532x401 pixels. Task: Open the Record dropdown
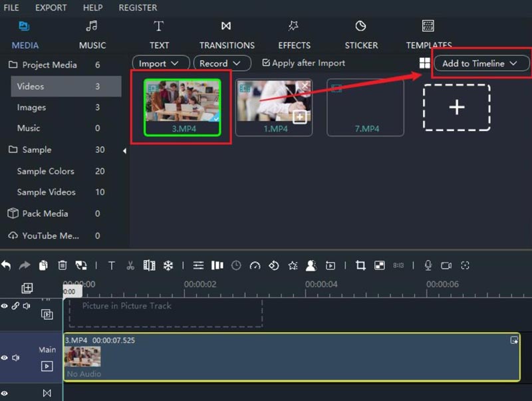(222, 63)
